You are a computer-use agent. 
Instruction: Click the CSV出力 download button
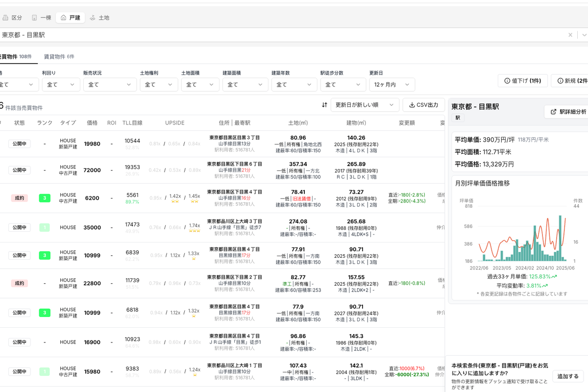pyautogui.click(x=424, y=105)
